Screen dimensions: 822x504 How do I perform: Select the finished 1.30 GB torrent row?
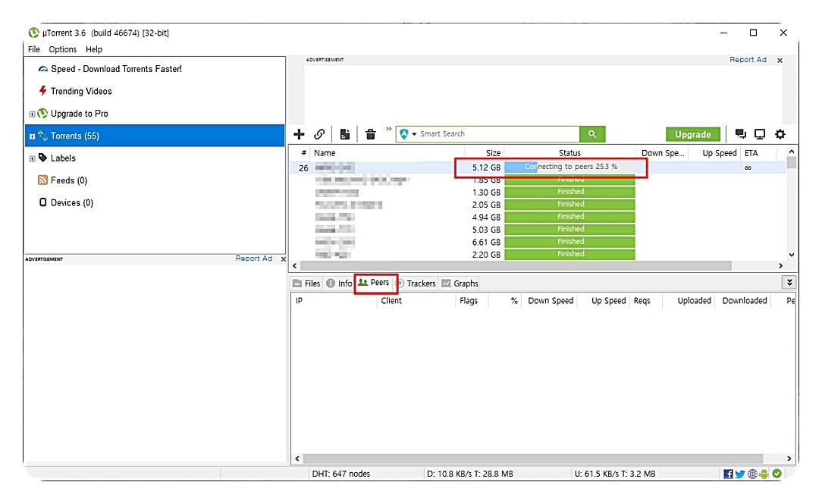coord(538,193)
